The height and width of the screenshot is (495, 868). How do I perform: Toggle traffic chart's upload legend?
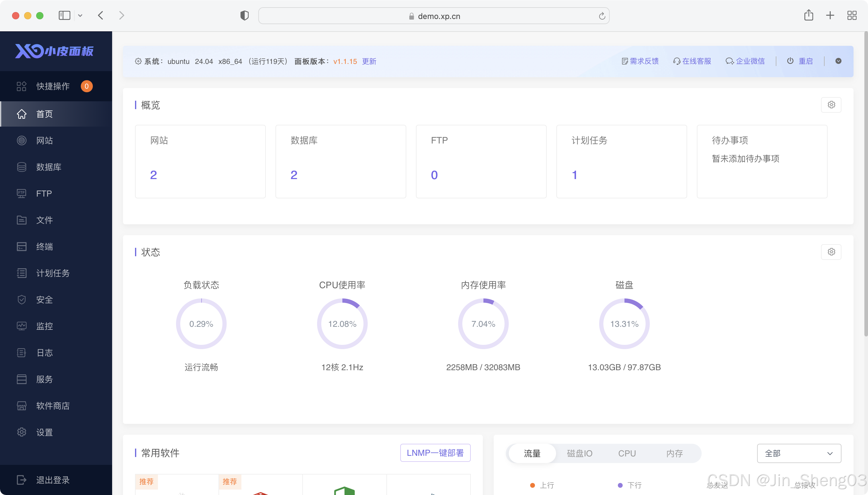point(542,485)
